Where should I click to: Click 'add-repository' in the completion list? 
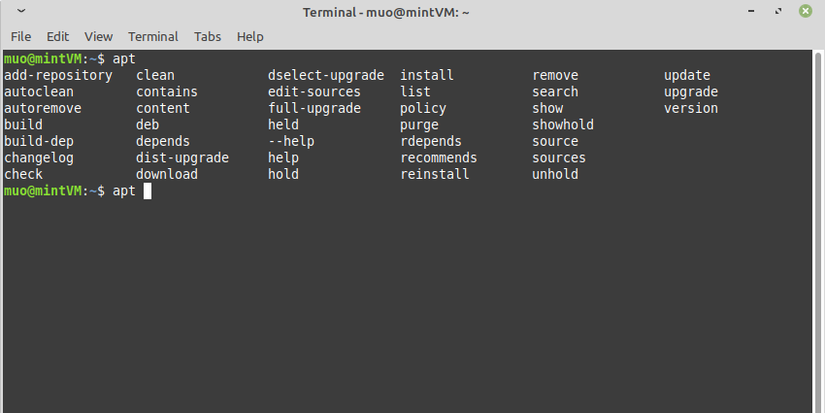(58, 75)
